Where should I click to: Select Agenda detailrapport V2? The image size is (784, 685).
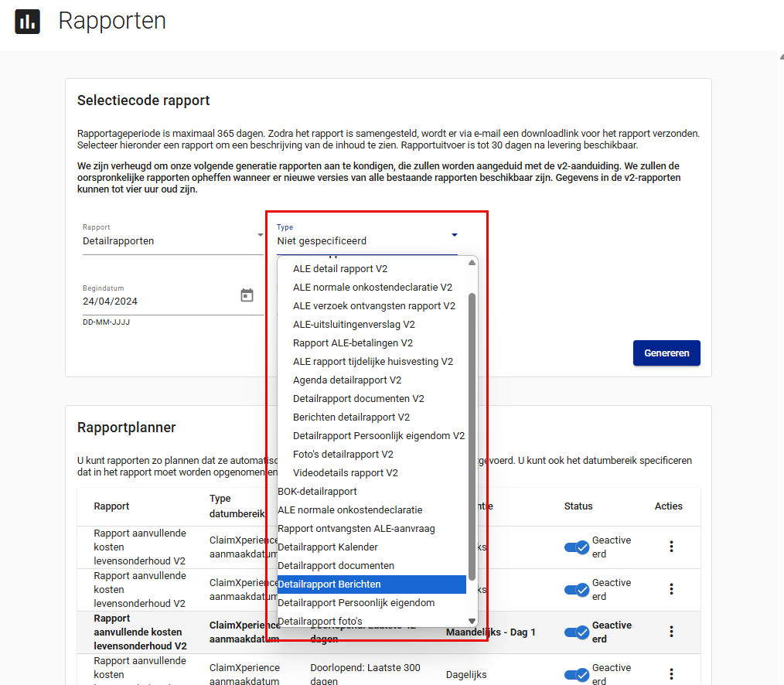point(372,380)
